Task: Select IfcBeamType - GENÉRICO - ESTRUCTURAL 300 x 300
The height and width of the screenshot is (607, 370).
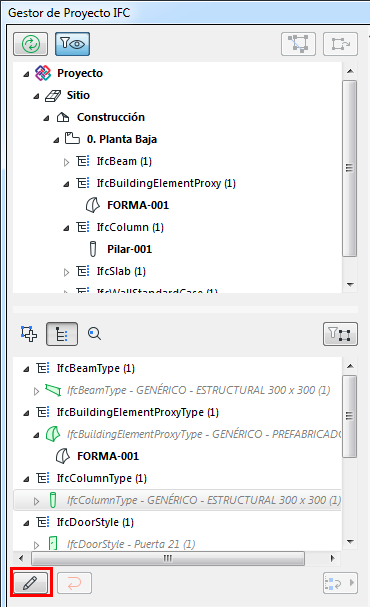Action: pos(199,390)
